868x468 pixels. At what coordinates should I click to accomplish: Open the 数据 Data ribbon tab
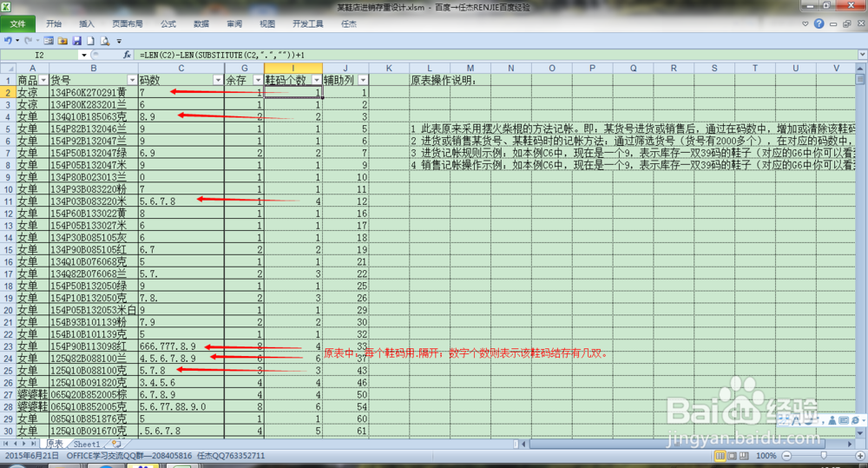click(x=201, y=23)
